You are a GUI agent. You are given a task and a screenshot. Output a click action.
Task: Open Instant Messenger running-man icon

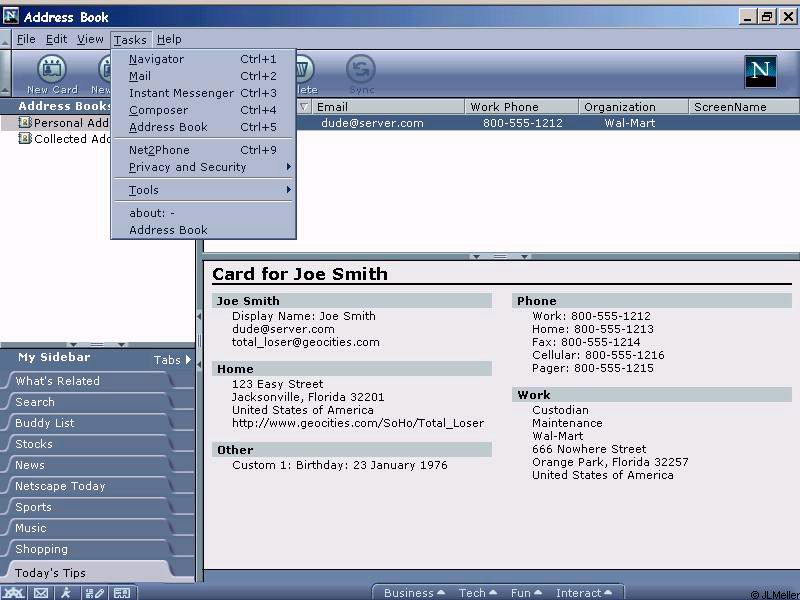pos(66,592)
